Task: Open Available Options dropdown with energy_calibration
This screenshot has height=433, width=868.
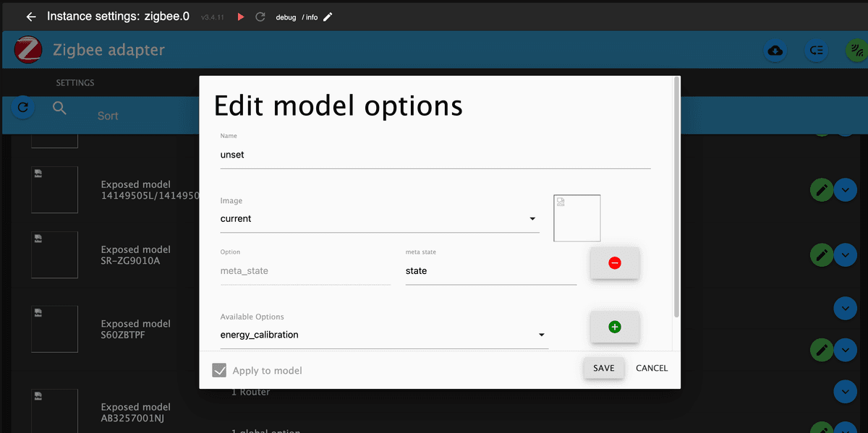Action: tap(384, 335)
